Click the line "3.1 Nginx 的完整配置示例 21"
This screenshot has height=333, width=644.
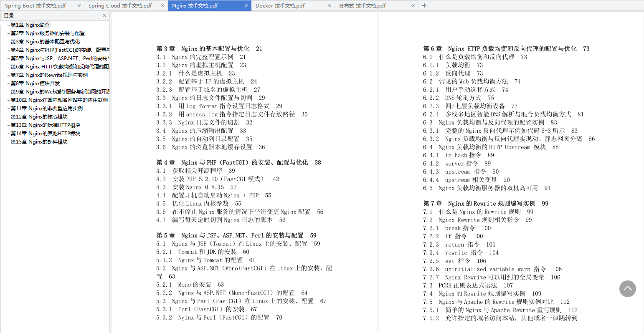click(201, 57)
